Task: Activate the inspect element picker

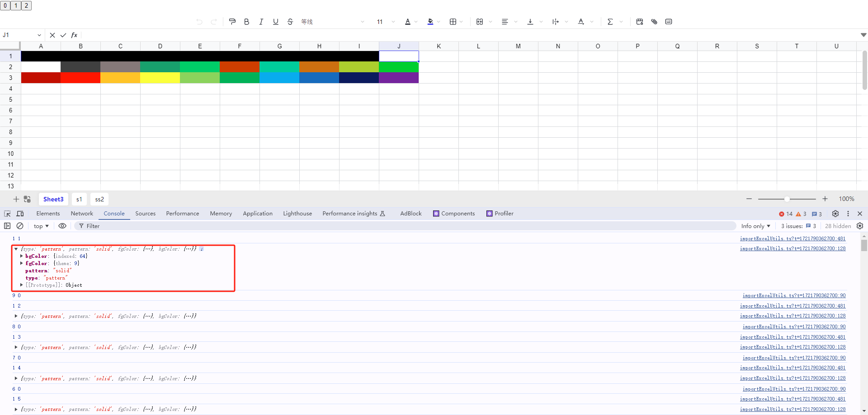Action: 6,213
